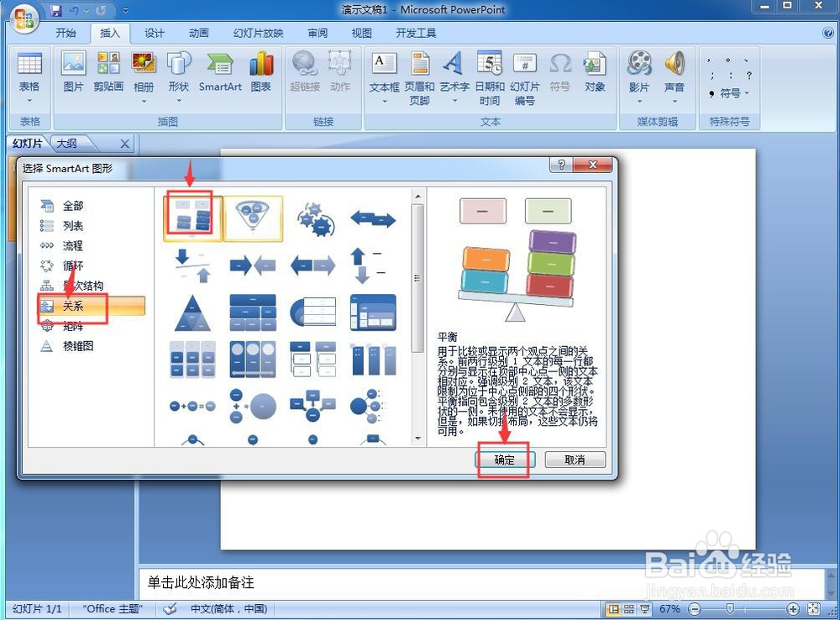Open the spell check status icon
840x620 pixels.
[171, 609]
